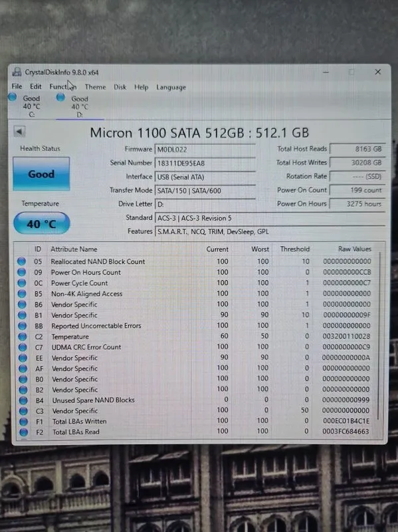Click status icon for attribute F2
This screenshot has width=398, height=532.
(24, 432)
